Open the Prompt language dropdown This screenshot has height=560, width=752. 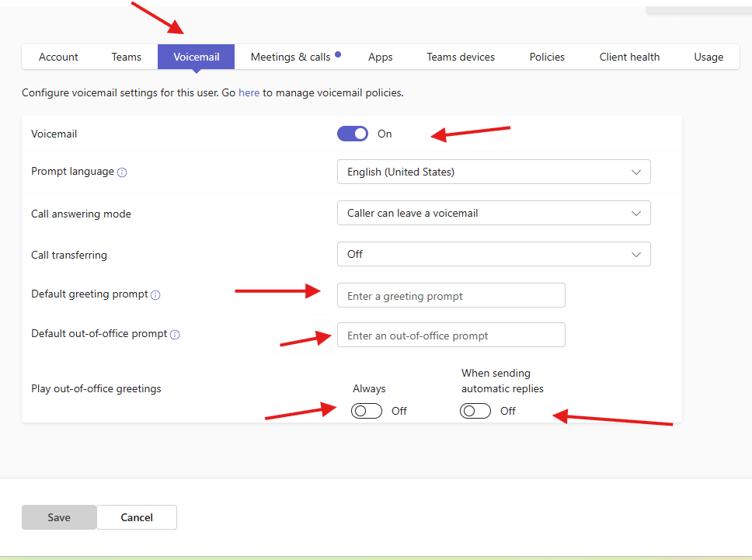coord(493,172)
